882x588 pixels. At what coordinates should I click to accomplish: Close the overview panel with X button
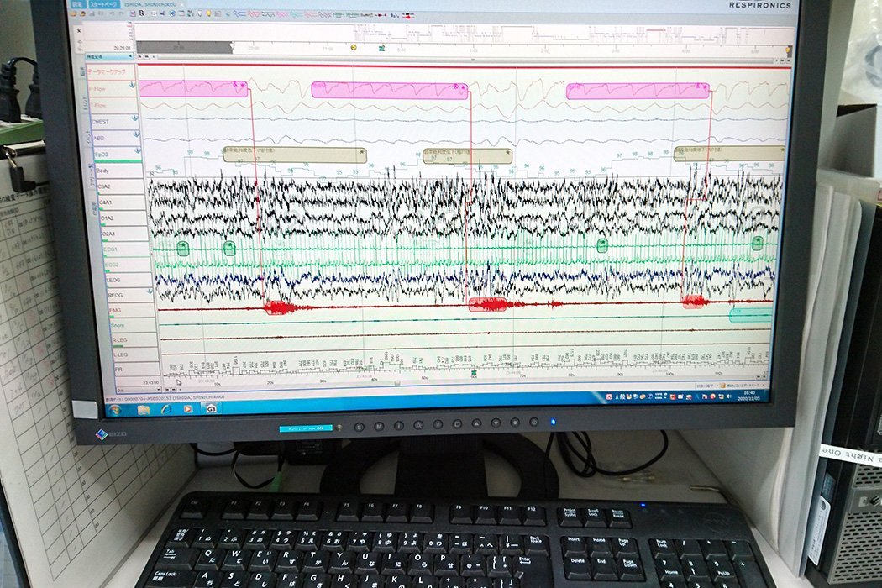79,31
